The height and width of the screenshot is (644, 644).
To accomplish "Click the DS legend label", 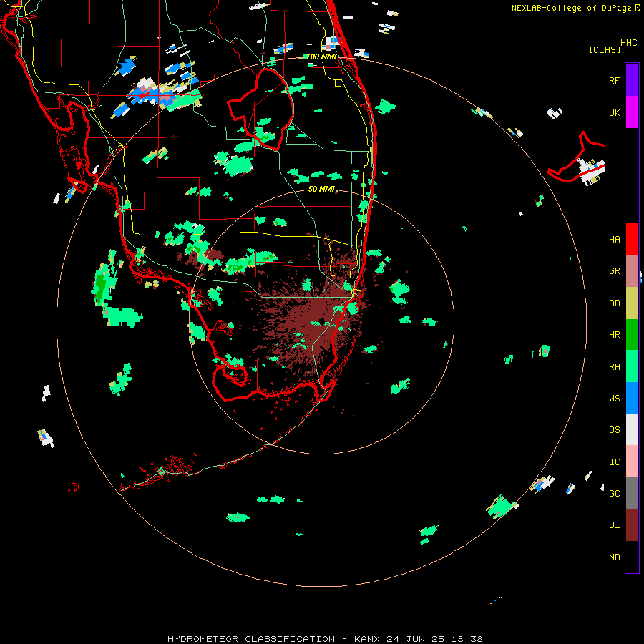I will point(614,429).
